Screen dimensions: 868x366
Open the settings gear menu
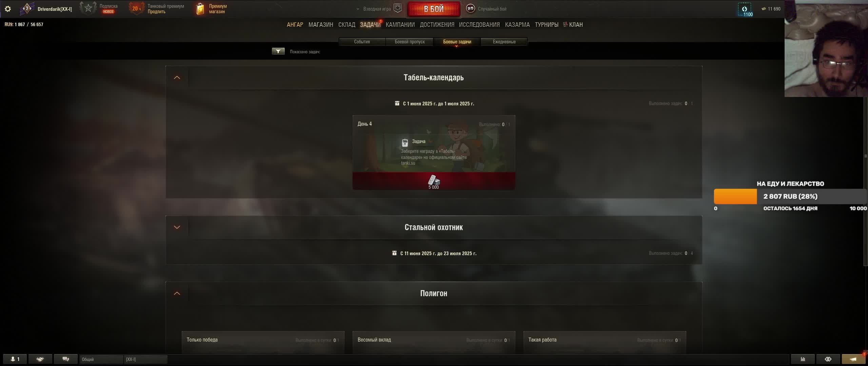[8, 9]
